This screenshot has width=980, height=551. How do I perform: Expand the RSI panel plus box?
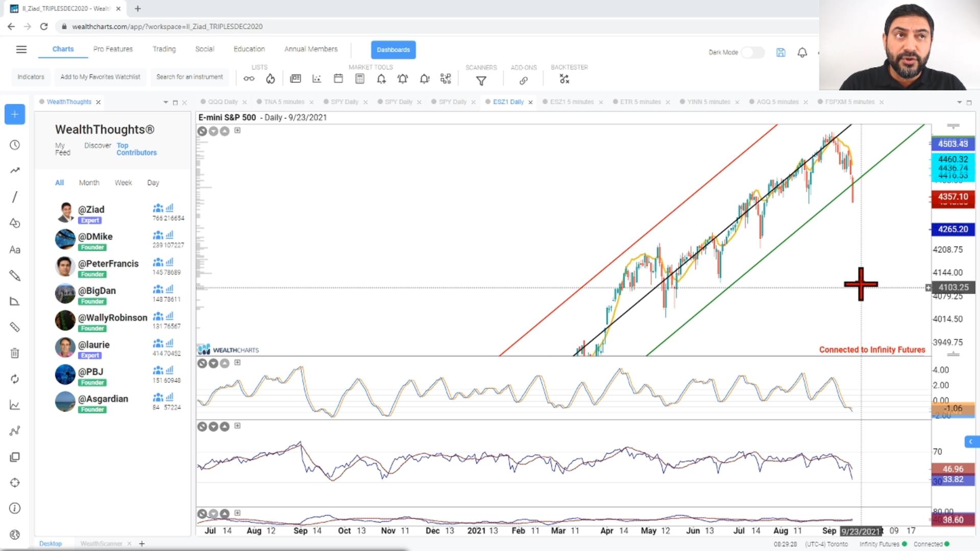(237, 425)
